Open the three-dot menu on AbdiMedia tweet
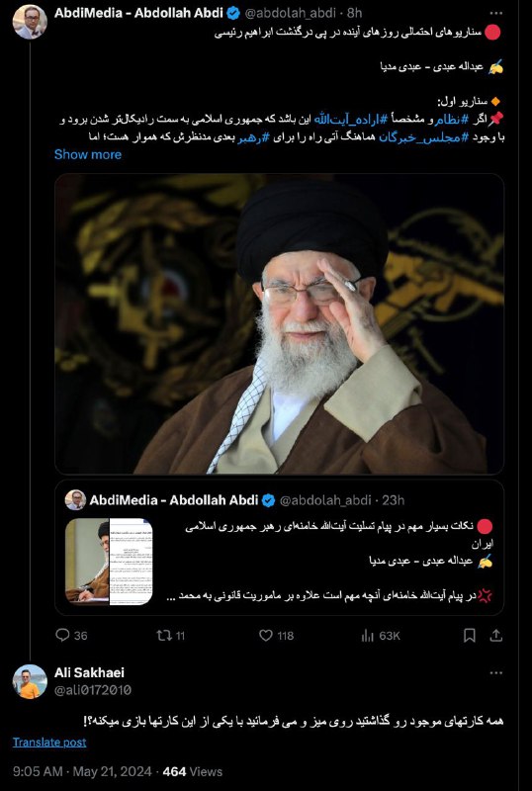The image size is (532, 791). [x=496, y=13]
